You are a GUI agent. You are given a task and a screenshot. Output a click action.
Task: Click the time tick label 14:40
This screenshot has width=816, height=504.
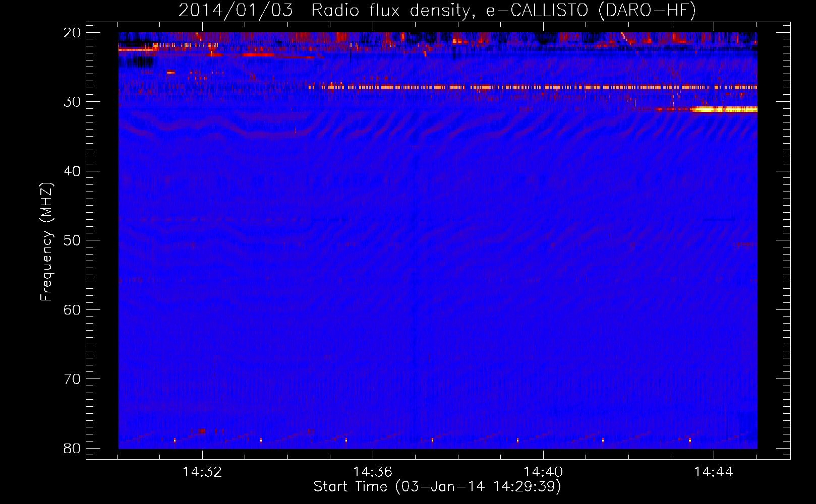point(543,472)
